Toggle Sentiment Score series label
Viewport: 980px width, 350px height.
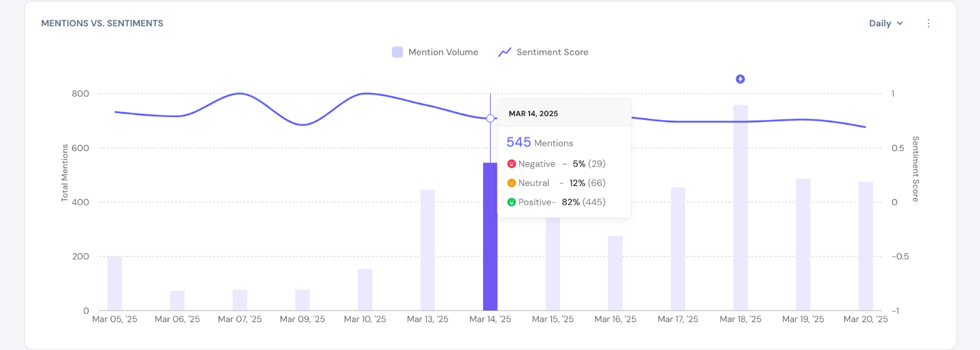[x=552, y=53]
